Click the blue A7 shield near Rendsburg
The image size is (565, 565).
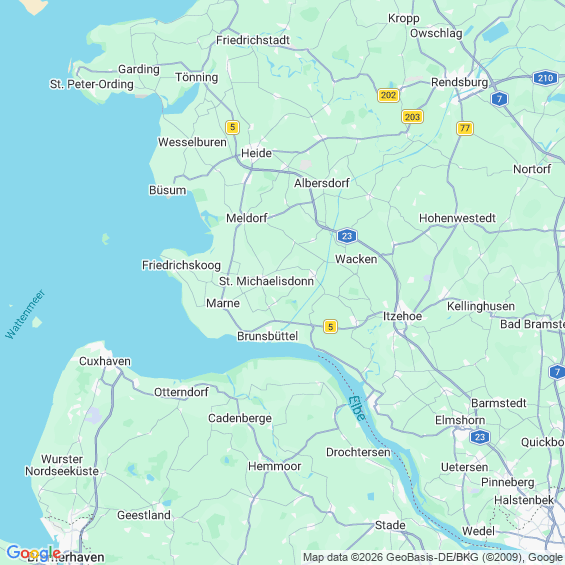pyautogui.click(x=499, y=99)
